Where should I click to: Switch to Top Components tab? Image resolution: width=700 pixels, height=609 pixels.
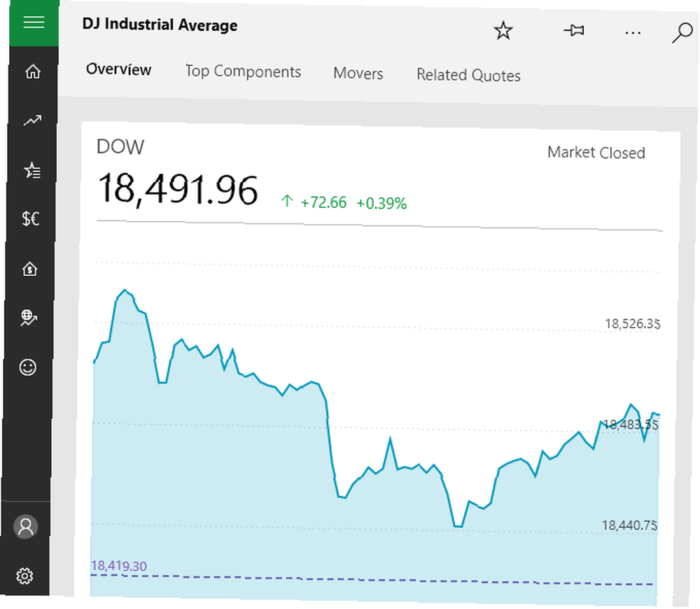pyautogui.click(x=244, y=71)
